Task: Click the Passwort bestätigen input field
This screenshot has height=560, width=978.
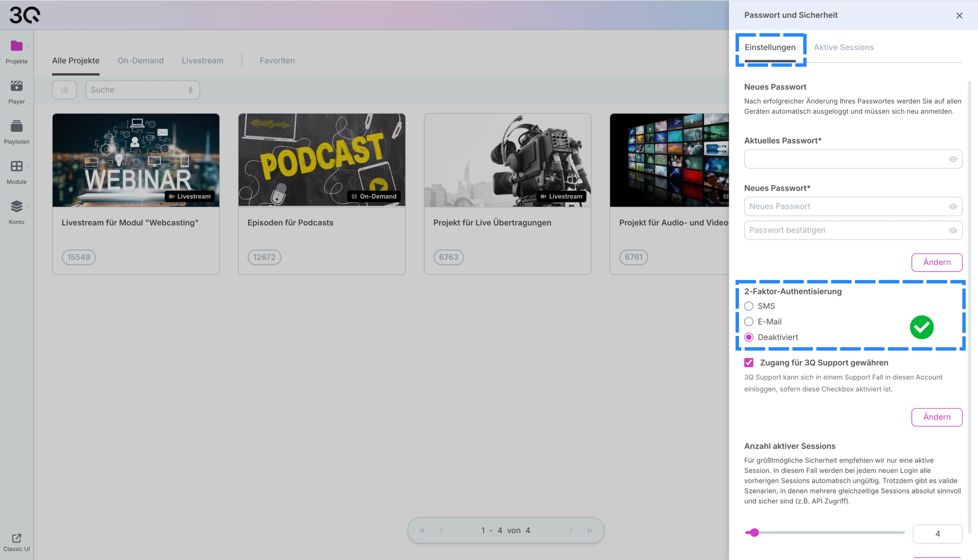Action: coord(845,230)
